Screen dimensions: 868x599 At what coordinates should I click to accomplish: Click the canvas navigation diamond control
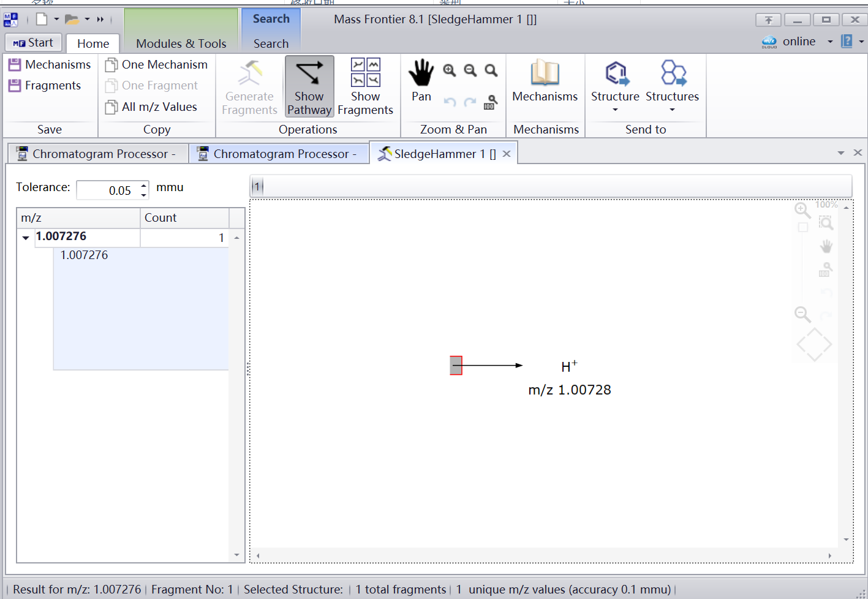pyautogui.click(x=814, y=345)
